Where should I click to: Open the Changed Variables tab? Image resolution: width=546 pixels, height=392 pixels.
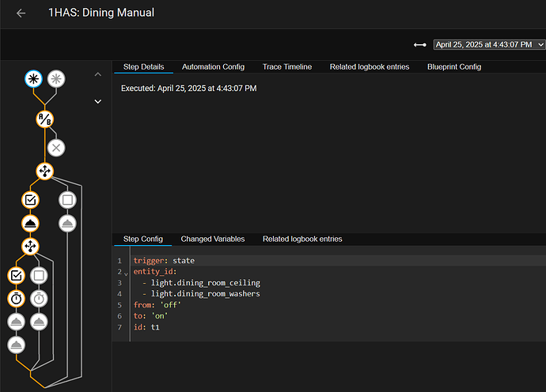[212, 239]
